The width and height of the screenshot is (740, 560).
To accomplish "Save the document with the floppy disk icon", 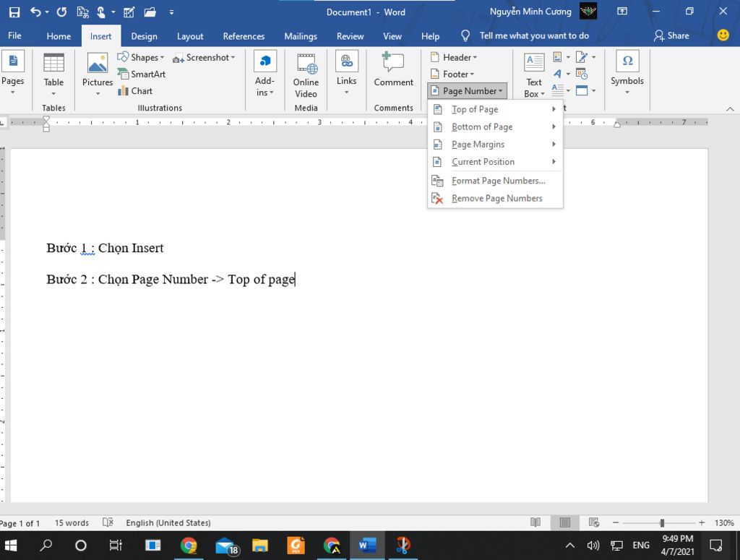I will (x=14, y=12).
